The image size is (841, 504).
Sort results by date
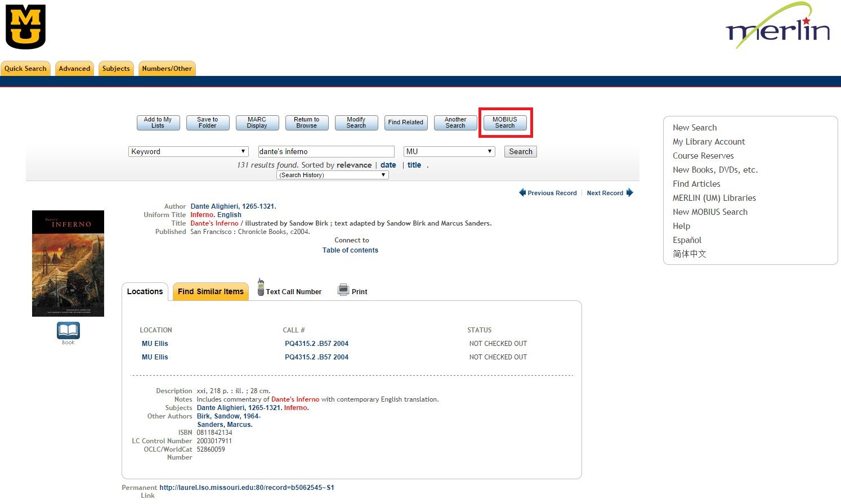coord(388,165)
